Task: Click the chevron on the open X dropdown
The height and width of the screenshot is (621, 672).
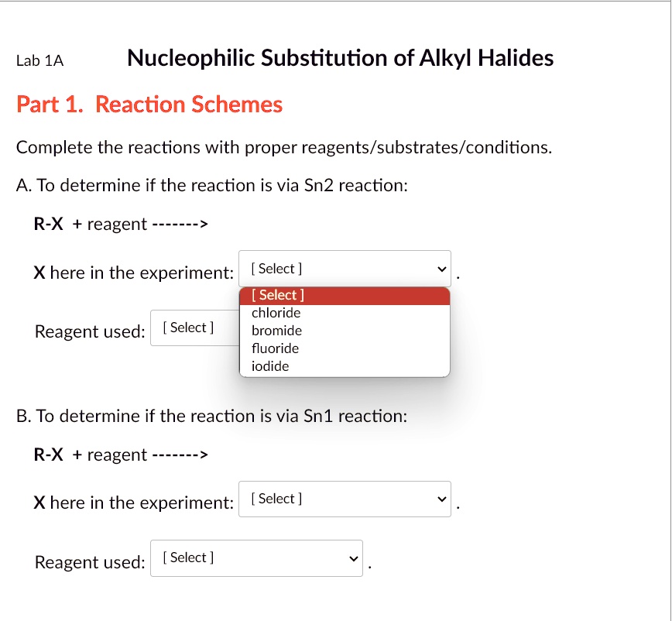Action: (x=441, y=269)
